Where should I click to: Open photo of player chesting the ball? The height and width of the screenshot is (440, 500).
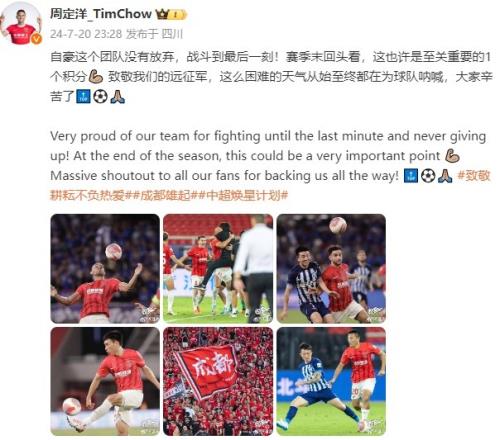[105, 269]
